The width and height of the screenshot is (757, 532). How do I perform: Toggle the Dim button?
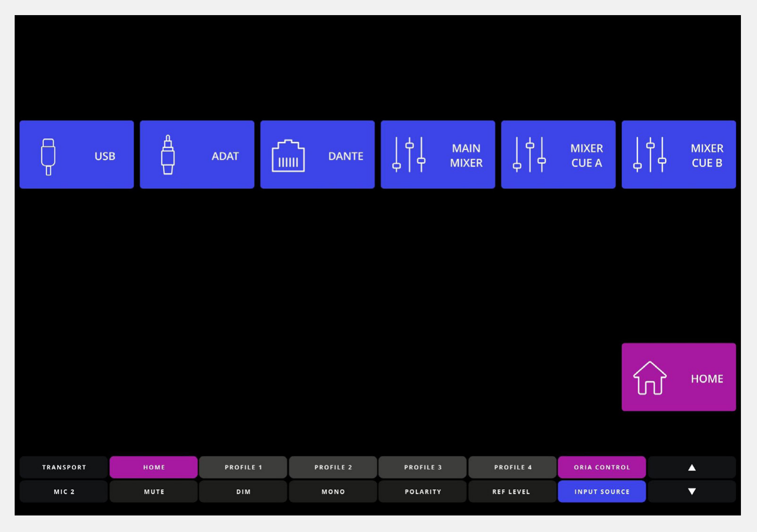point(243,491)
